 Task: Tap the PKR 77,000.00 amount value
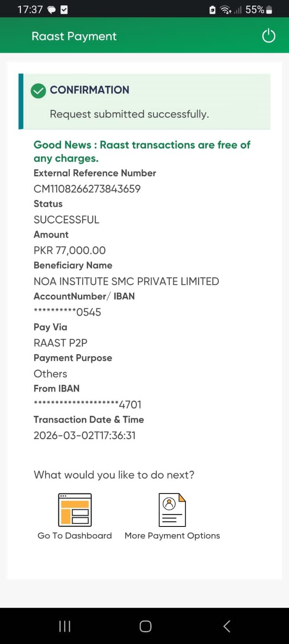tap(70, 250)
